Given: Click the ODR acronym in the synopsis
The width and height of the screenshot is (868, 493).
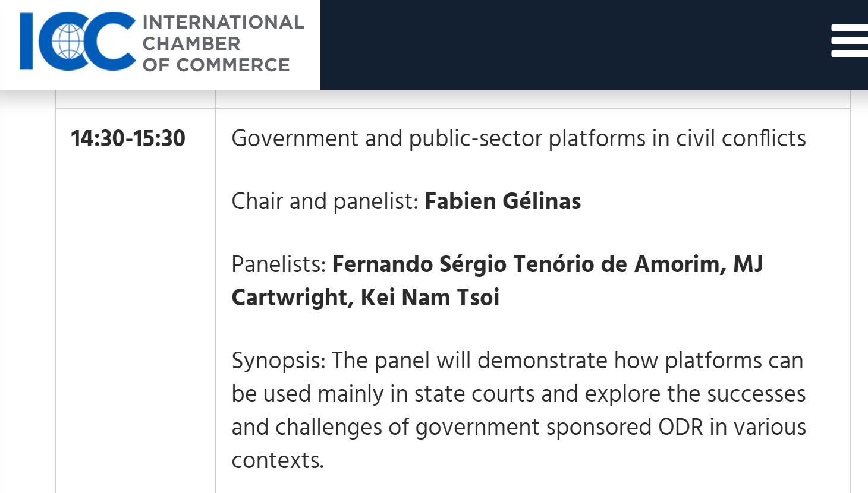Looking at the screenshot, I should click(x=680, y=427).
